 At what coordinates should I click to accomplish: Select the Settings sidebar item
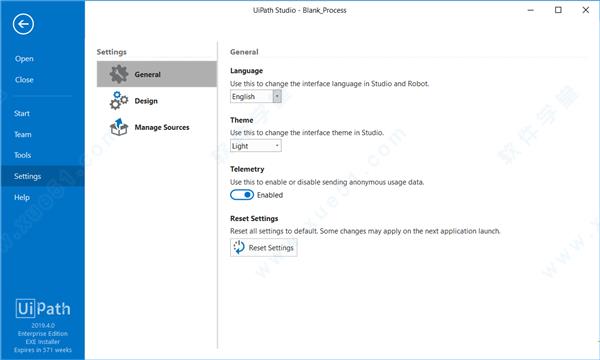(42, 176)
